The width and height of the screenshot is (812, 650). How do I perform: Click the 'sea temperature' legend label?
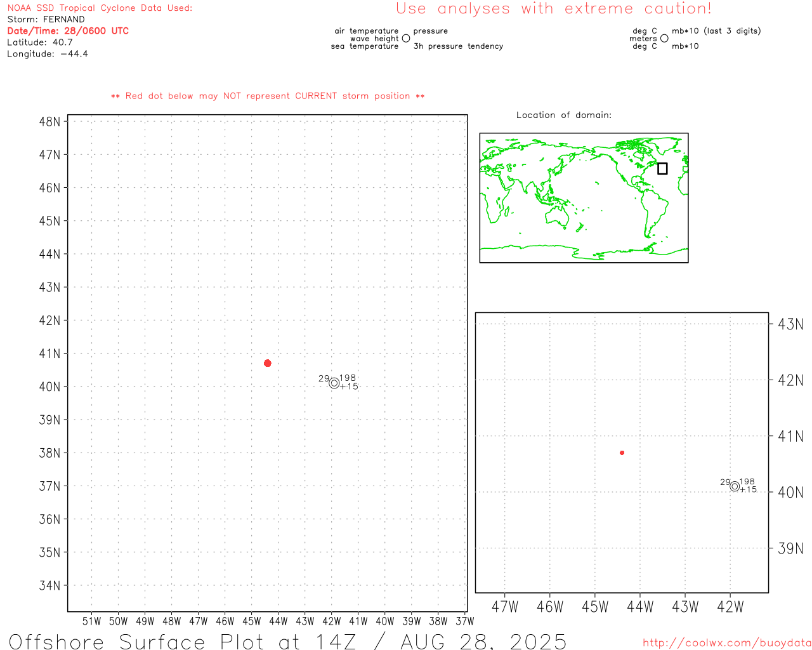click(x=365, y=46)
